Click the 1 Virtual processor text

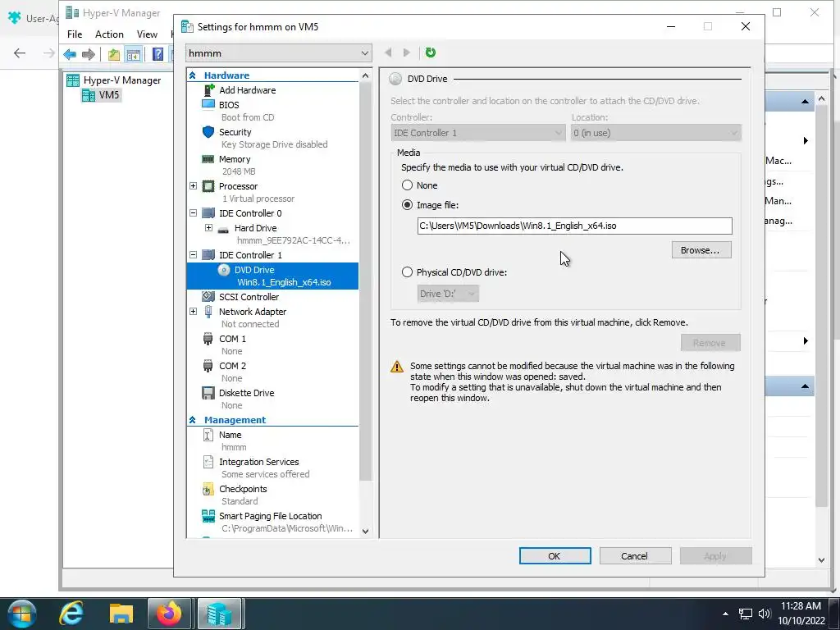pyautogui.click(x=258, y=199)
